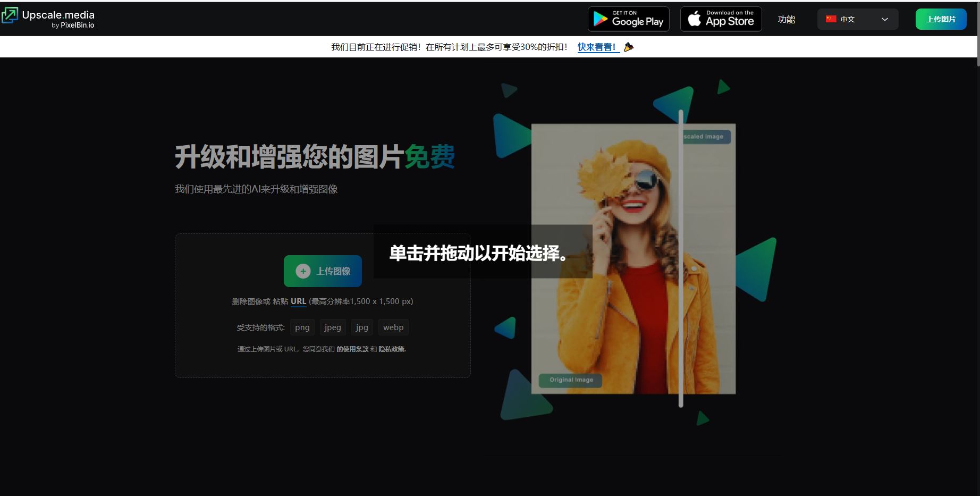Click the China flag icon
980x496 pixels.
(x=831, y=19)
